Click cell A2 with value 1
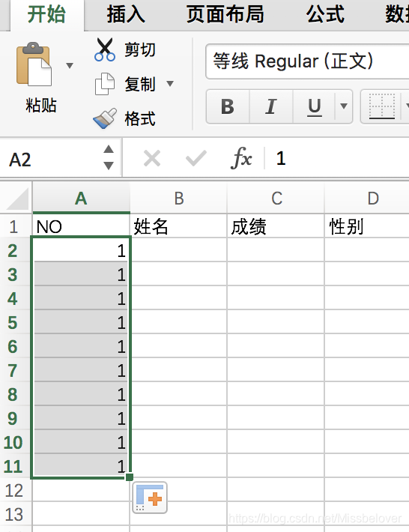Image resolution: width=409 pixels, height=532 pixels. 81,250
